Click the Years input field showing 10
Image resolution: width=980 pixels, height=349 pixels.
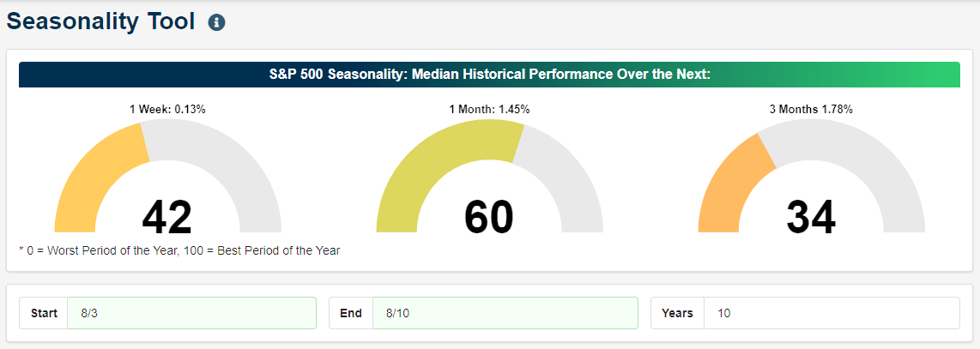tap(832, 313)
